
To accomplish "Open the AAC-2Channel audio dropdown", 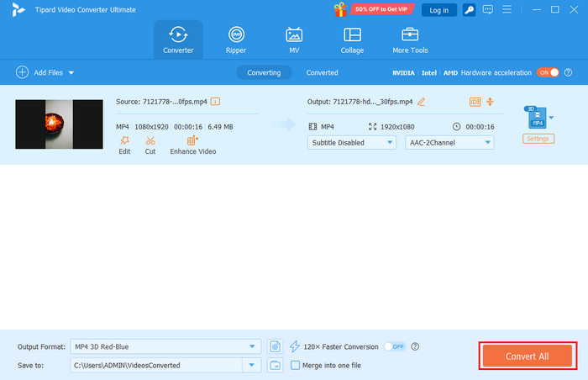I will pyautogui.click(x=449, y=143).
